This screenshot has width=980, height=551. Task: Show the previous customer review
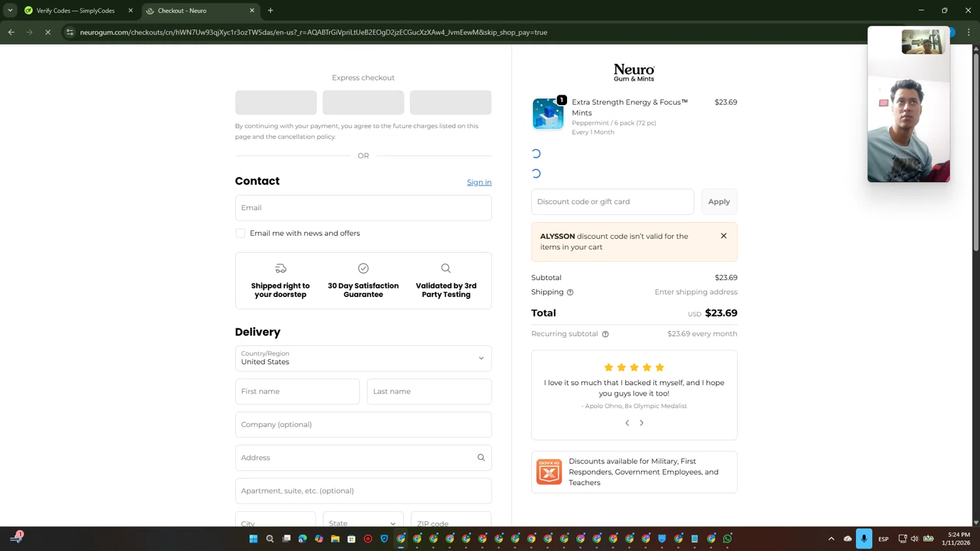coord(627,423)
